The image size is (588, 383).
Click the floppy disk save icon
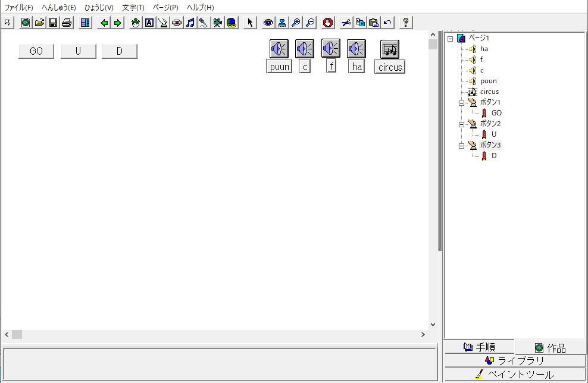(53, 23)
